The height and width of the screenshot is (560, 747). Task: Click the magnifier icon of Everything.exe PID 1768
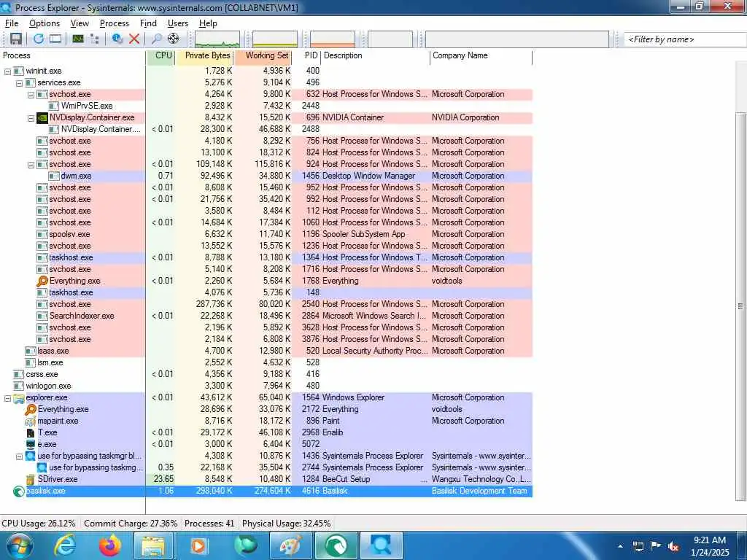tap(42, 281)
